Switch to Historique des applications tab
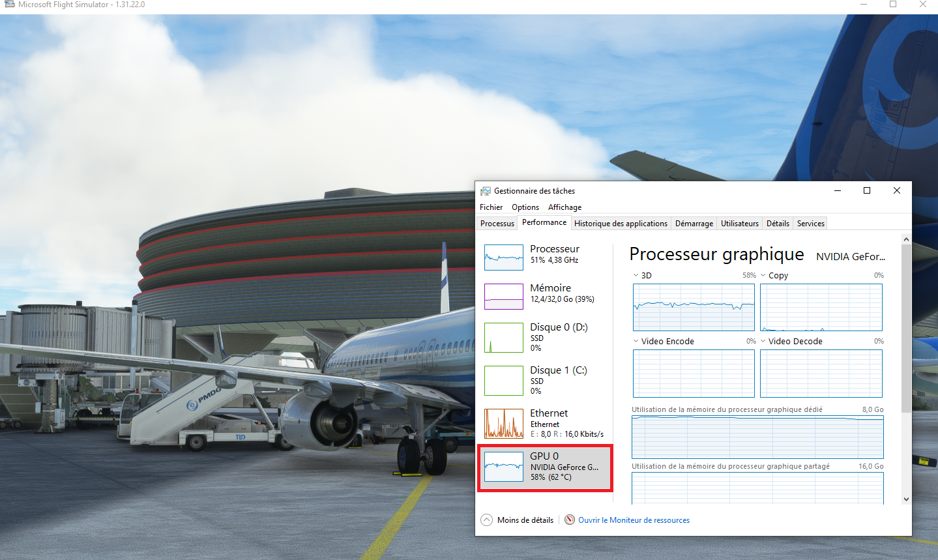Viewport: 938px width, 560px height. [621, 224]
